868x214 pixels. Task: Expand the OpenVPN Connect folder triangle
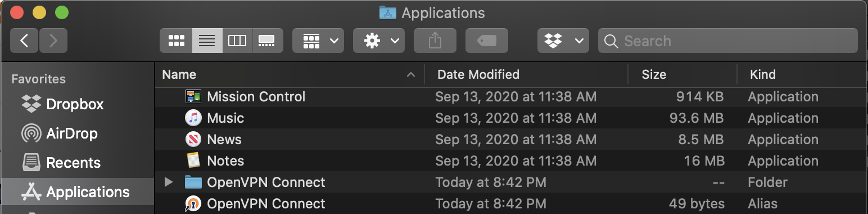click(168, 182)
